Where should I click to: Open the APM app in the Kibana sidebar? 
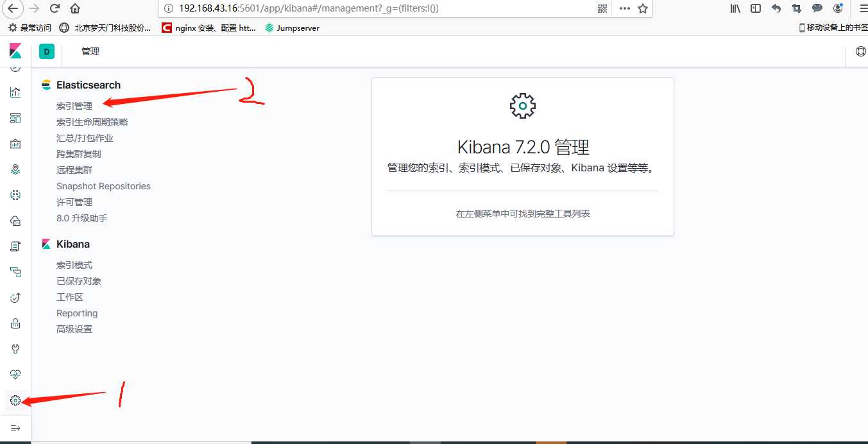point(15,272)
